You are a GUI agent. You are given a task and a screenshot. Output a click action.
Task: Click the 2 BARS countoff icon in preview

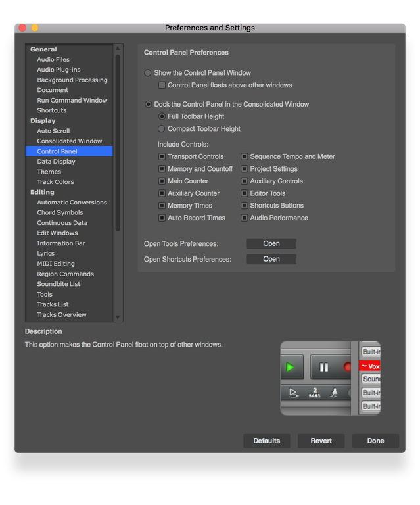(314, 393)
